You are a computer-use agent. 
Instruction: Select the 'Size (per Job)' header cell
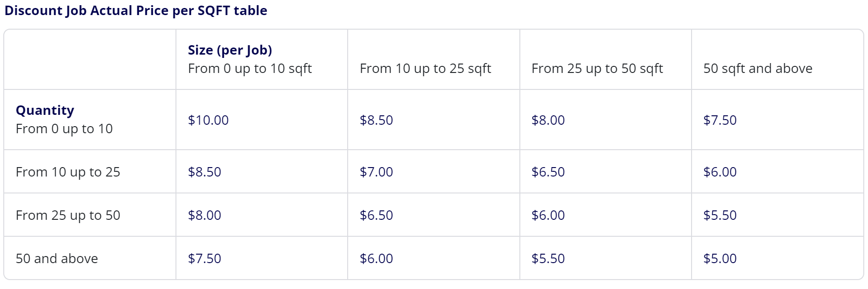pos(262,59)
